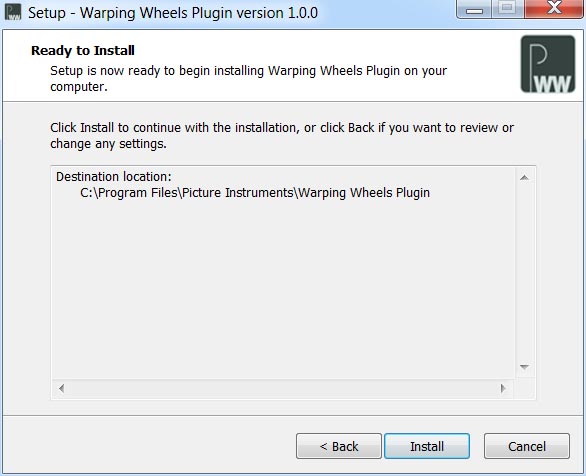586x476 pixels.
Task: Click the down arrow of vertical scrollbar
Action: click(x=524, y=367)
